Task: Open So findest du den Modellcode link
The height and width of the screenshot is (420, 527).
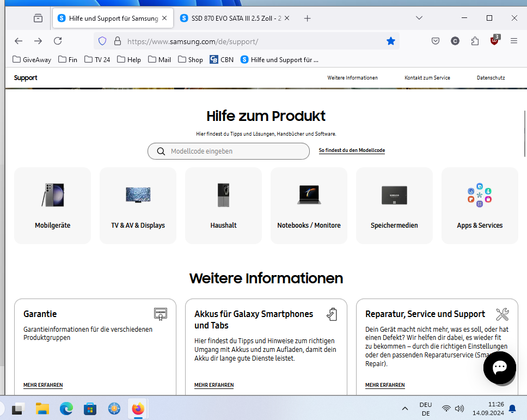Action: pos(352,150)
